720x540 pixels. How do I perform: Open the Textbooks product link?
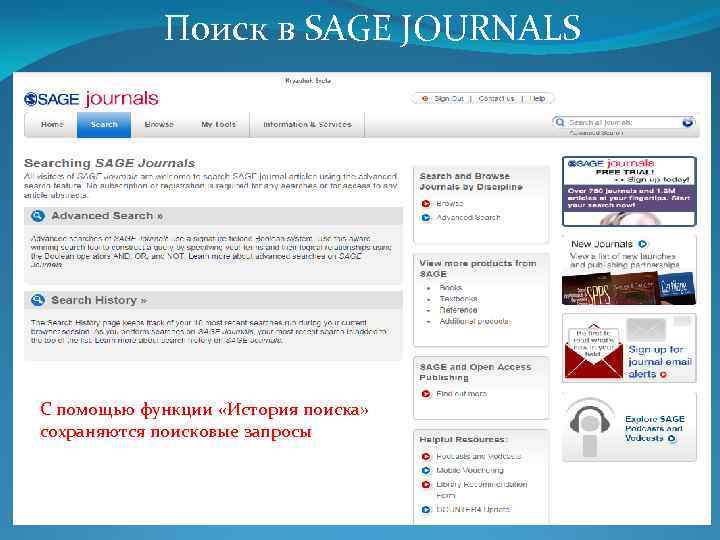click(458, 299)
